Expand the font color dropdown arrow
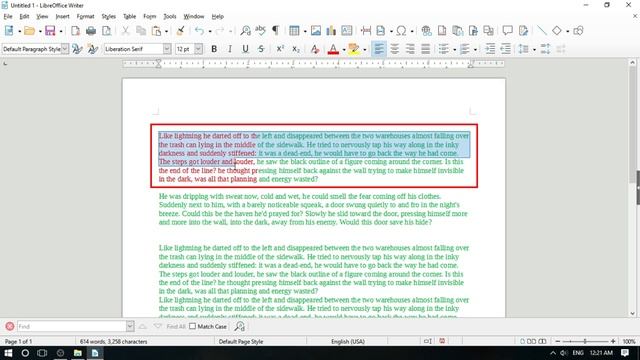 point(344,50)
